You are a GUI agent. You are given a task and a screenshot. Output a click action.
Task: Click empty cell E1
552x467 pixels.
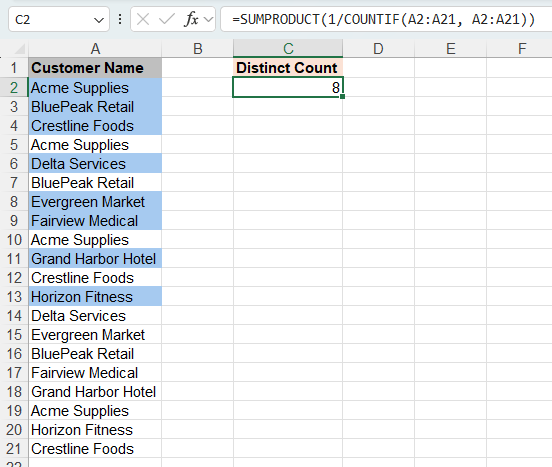[x=451, y=68]
